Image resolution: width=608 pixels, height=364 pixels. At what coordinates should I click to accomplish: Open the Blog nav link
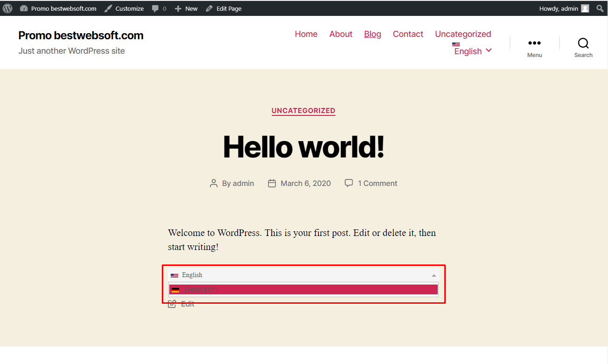coord(373,34)
